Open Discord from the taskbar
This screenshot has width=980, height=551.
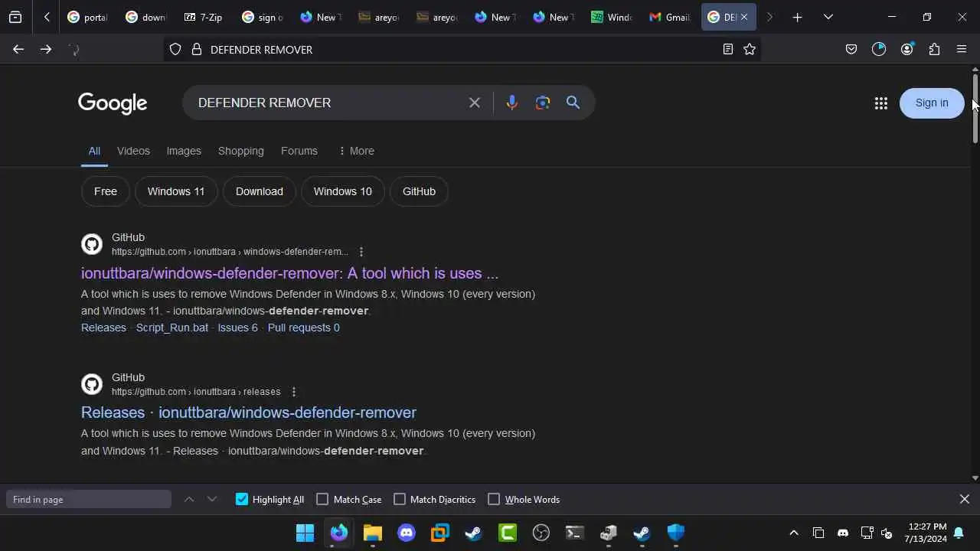point(407,533)
